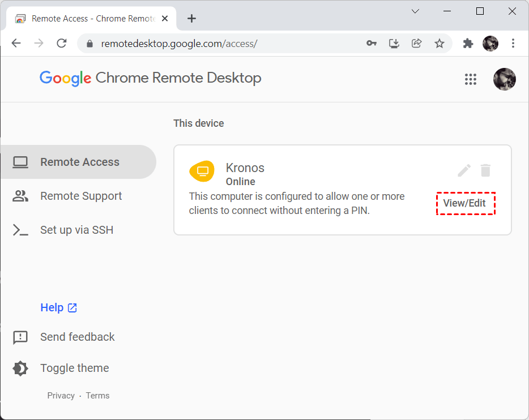The width and height of the screenshot is (529, 420).
Task: Click the share page icon in address bar
Action: 417,44
